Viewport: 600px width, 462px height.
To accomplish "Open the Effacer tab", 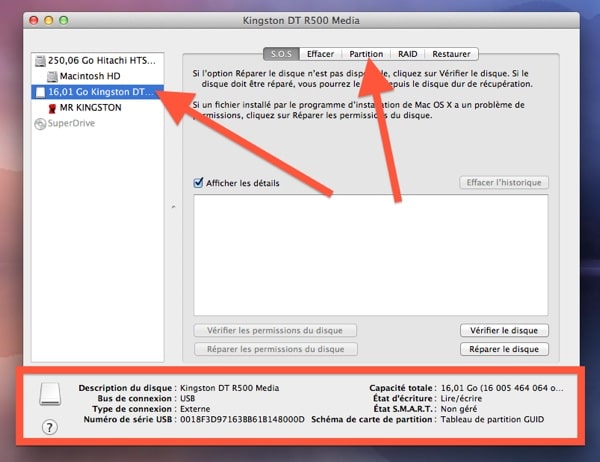I will pos(320,54).
